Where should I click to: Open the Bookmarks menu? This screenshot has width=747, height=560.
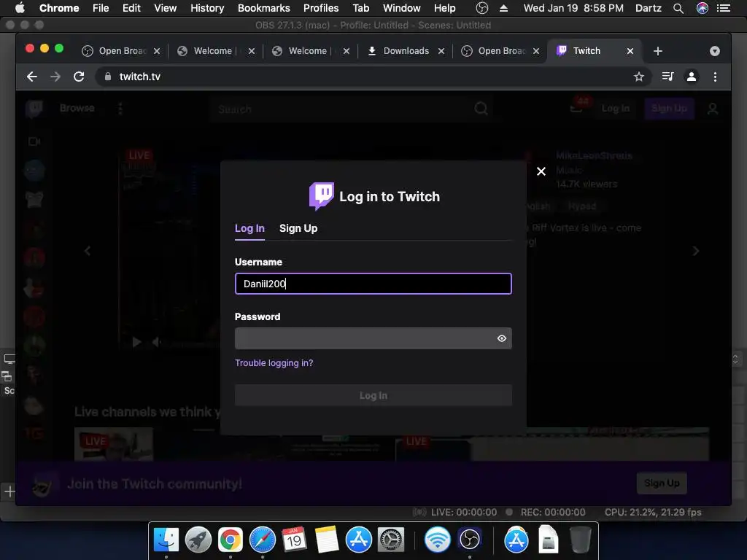(264, 8)
